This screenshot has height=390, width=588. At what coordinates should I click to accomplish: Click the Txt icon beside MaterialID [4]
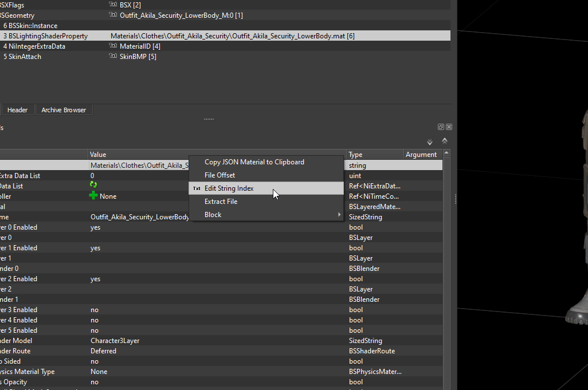coord(113,46)
